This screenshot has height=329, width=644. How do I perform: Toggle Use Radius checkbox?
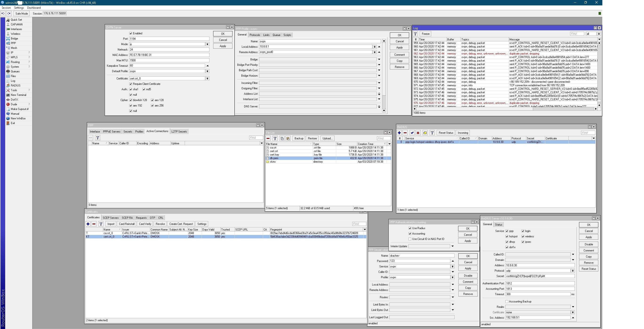tap(410, 228)
